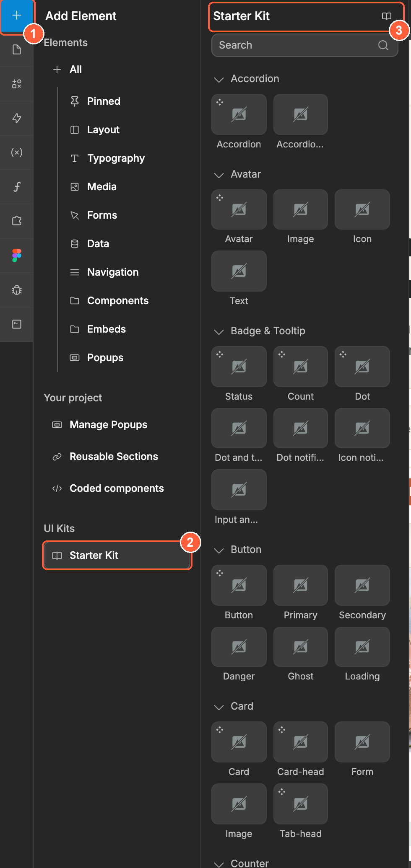This screenshot has width=411, height=868.
Task: Select the Accordion element thumbnail
Action: pos(239,114)
